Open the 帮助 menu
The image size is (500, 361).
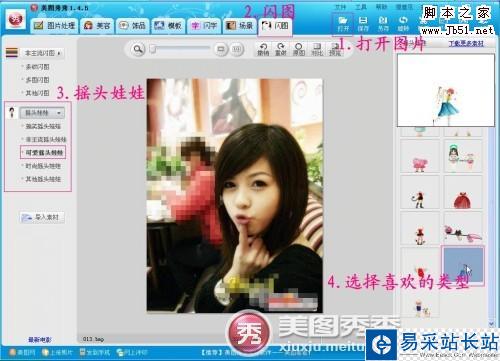pyautogui.click(x=381, y=7)
